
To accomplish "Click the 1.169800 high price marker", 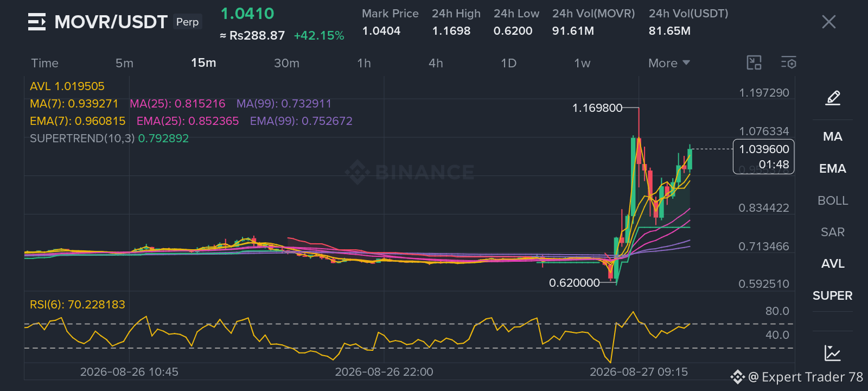I will point(597,108).
